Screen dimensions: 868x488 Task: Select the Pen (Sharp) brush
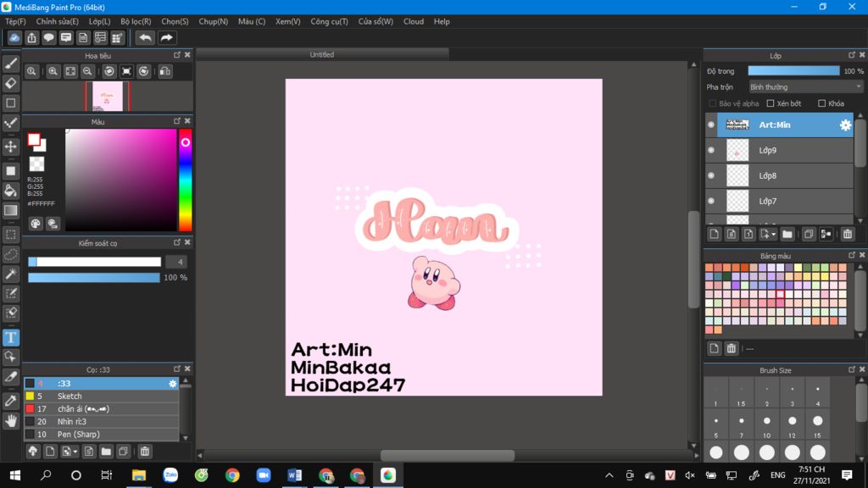[102, 435]
